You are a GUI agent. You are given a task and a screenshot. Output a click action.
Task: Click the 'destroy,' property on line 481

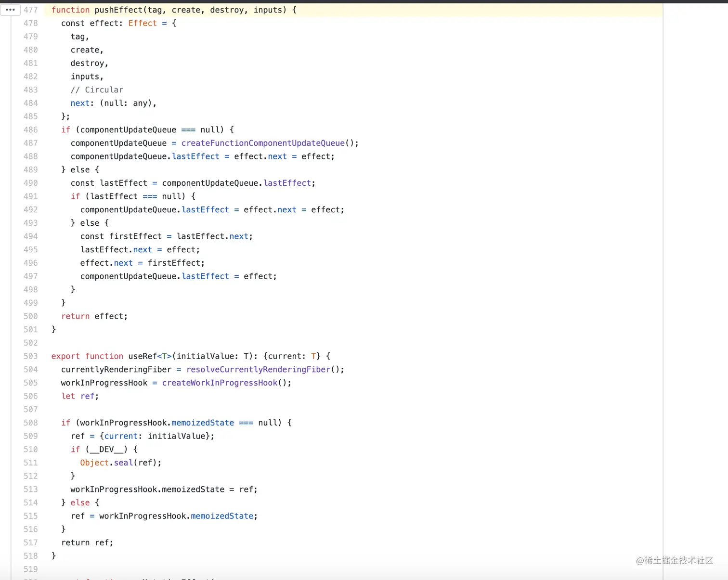pyautogui.click(x=90, y=64)
